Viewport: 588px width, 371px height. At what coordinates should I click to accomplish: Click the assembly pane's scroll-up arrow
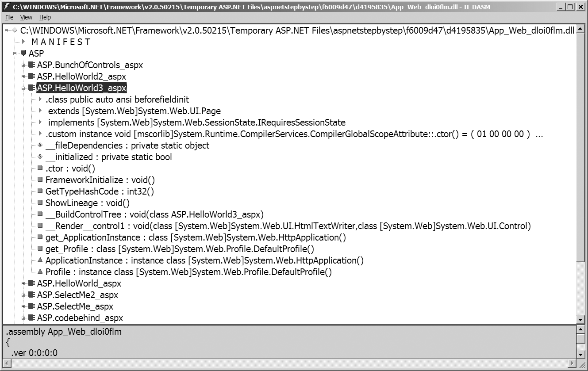(x=580, y=330)
